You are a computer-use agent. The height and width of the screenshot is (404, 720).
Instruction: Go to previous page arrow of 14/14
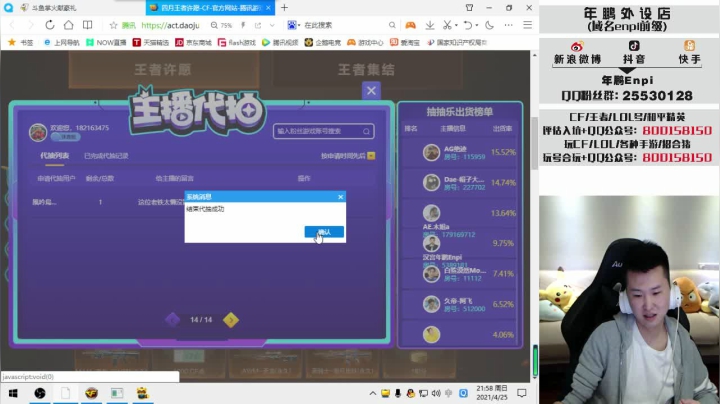pos(173,320)
